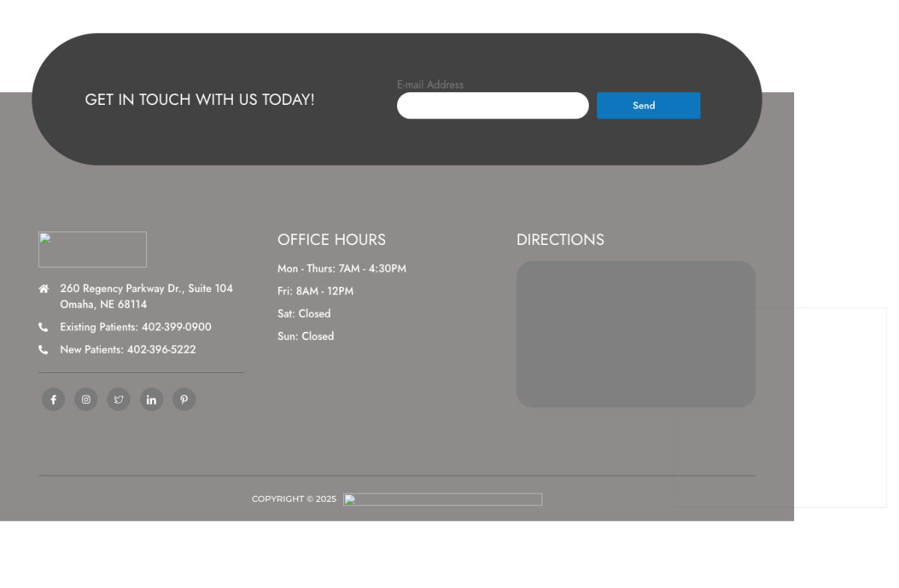Open the Facebook social icon
Viewport: 899px width, 588px height.
click(53, 400)
